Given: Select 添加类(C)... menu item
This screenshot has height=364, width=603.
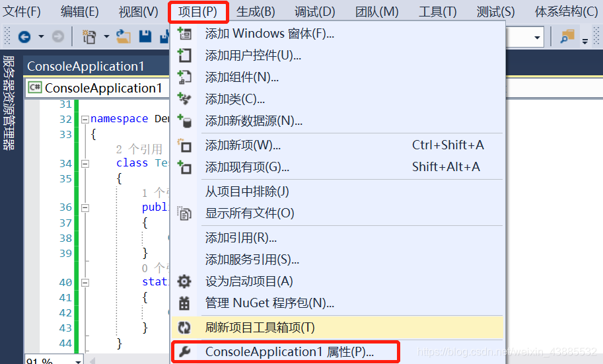Looking at the screenshot, I should pyautogui.click(x=337, y=99).
